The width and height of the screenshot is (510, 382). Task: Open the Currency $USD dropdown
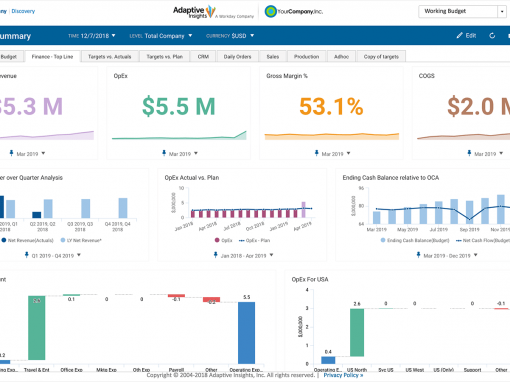pos(230,36)
